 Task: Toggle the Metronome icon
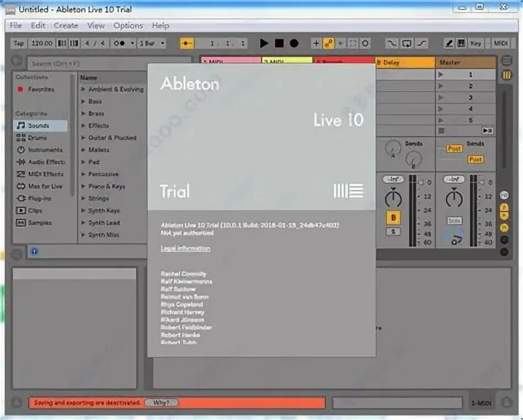click(x=120, y=44)
